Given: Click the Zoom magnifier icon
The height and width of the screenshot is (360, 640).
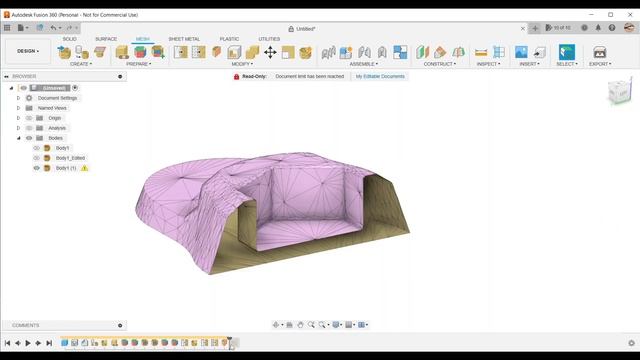Looking at the screenshot, I should coord(311,324).
